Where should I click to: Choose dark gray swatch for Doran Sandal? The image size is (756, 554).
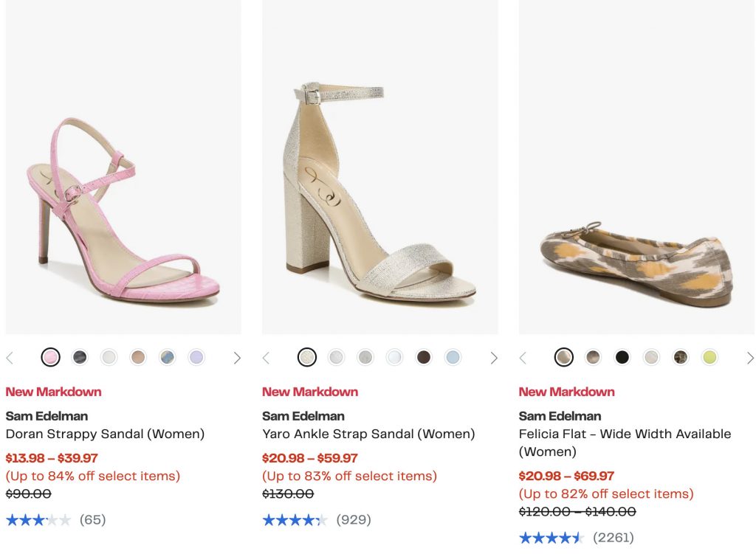coord(80,358)
